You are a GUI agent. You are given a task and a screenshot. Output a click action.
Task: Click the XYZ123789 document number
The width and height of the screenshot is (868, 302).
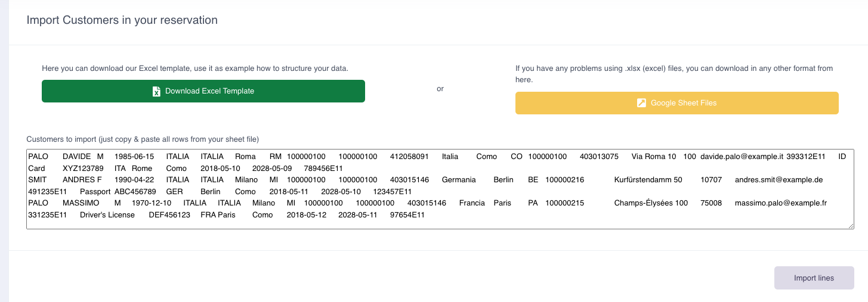tap(84, 169)
